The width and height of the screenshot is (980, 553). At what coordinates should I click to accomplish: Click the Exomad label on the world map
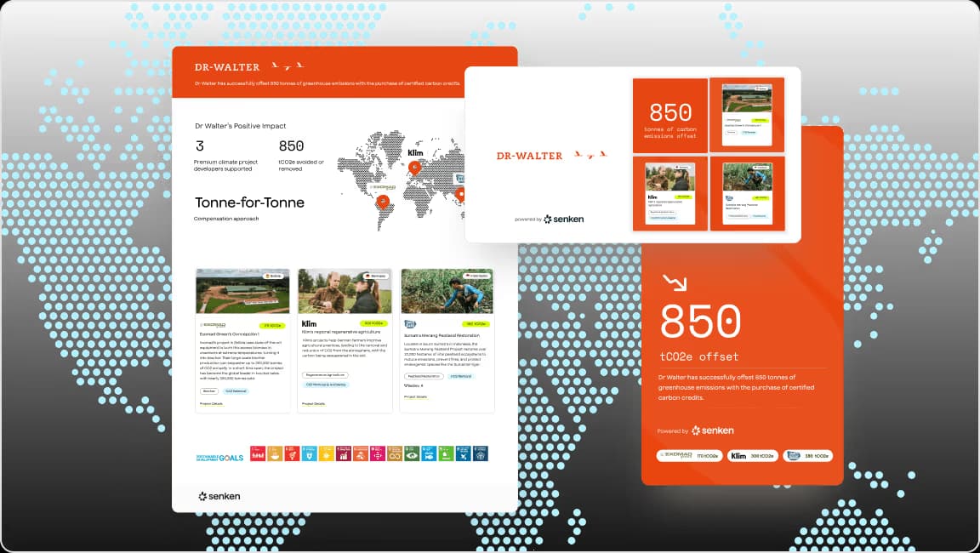382,187
